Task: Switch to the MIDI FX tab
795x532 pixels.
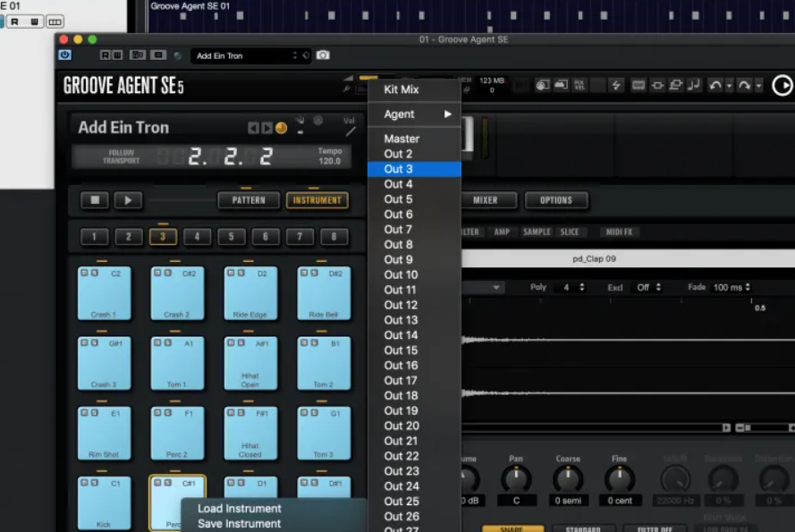Action: (x=619, y=232)
